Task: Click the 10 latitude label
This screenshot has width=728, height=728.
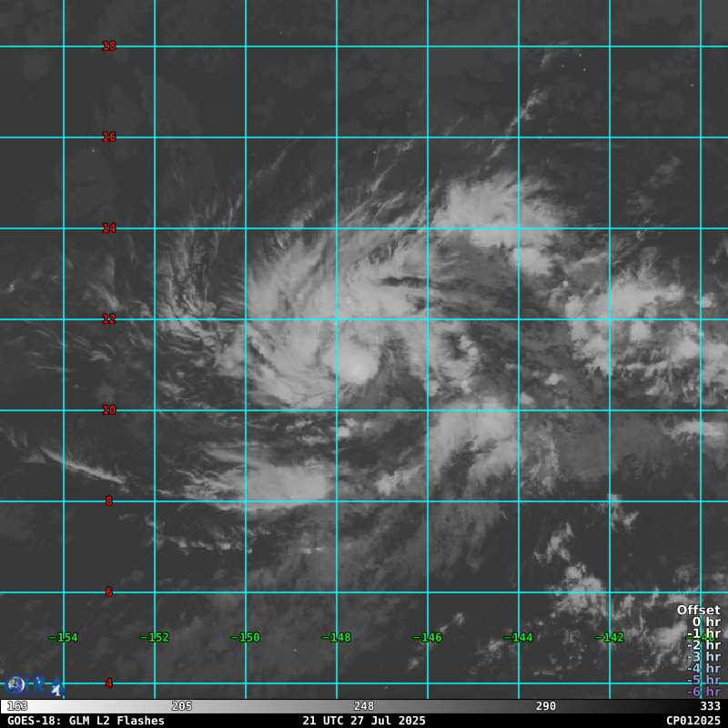Action: pos(109,410)
